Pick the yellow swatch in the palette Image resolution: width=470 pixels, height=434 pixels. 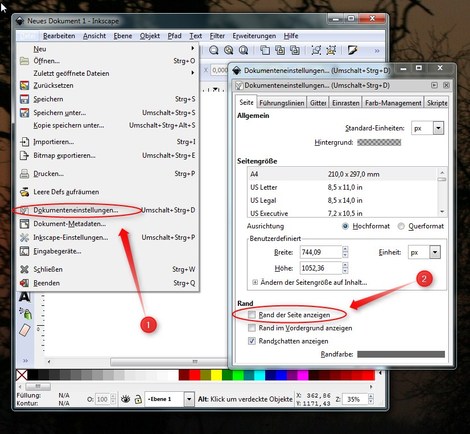click(x=216, y=375)
